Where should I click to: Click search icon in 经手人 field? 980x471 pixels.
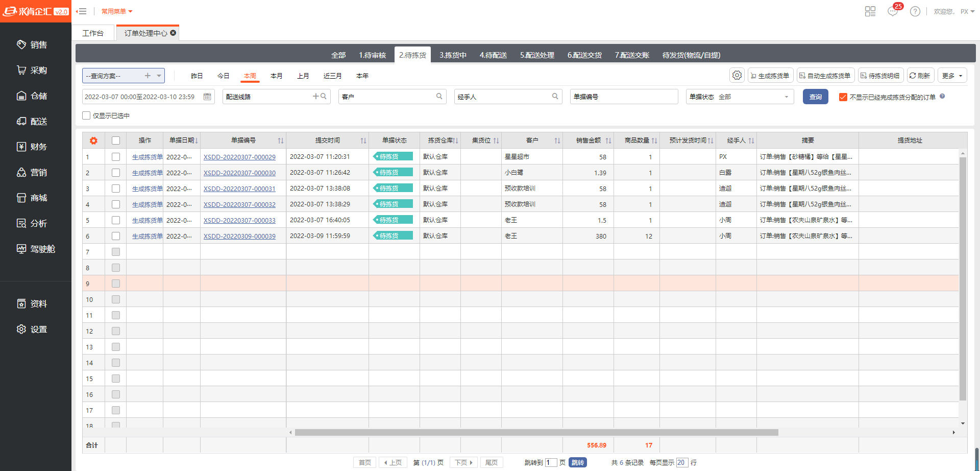pos(555,96)
